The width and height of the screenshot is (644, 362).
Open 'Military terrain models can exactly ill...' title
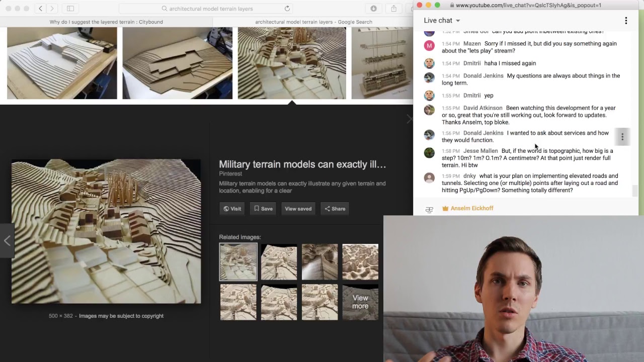pyautogui.click(x=302, y=164)
